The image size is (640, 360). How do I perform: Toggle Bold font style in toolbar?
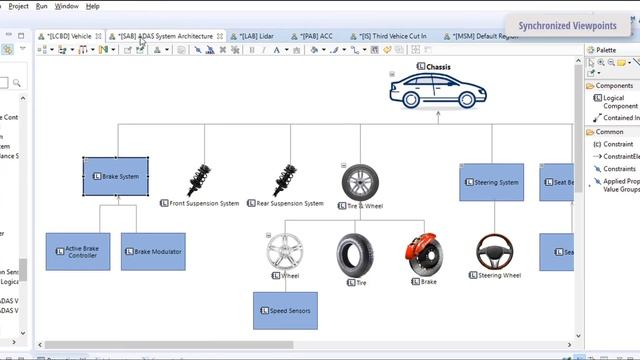point(252,50)
